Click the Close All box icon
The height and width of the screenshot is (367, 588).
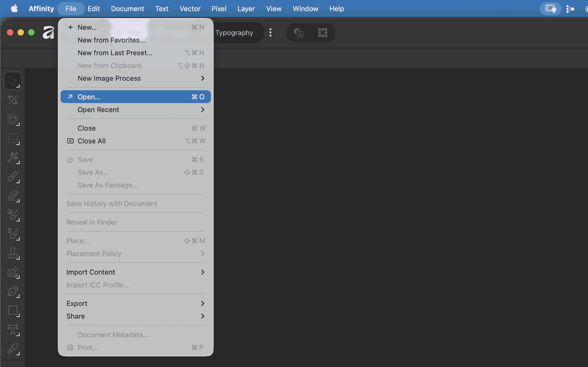pyautogui.click(x=70, y=141)
